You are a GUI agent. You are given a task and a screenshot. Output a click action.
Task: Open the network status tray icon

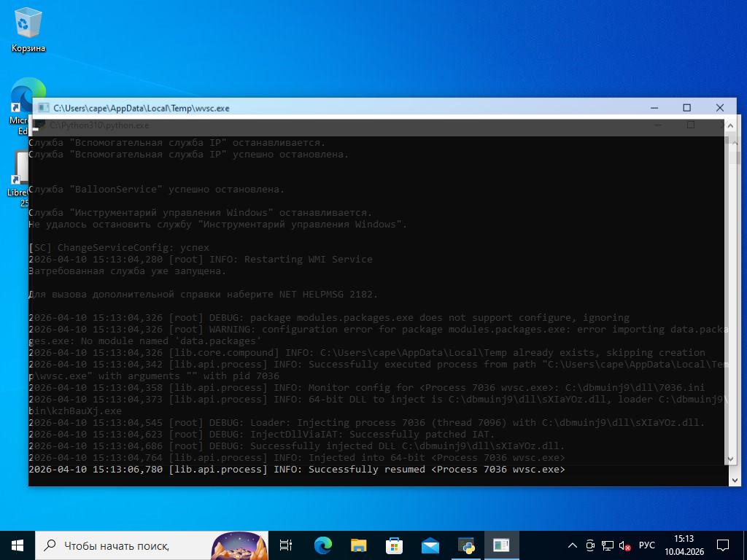pos(607,545)
